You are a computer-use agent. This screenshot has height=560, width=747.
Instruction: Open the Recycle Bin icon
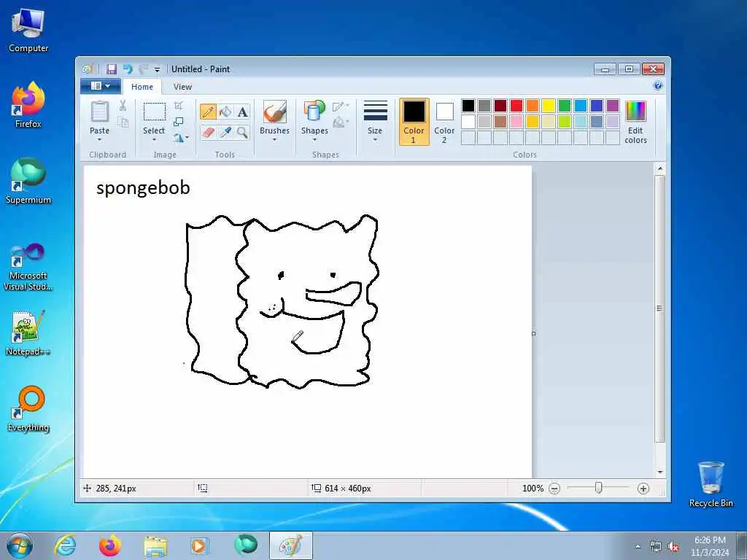[x=711, y=484]
